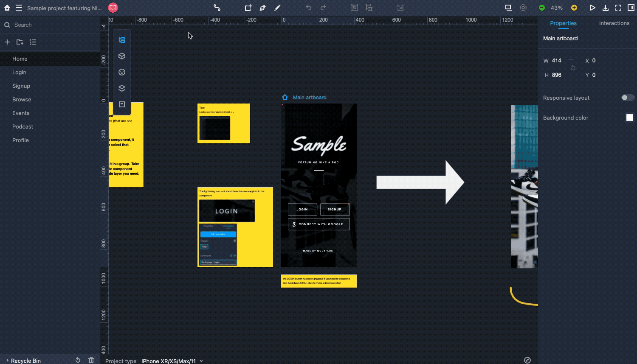Select the Podcast page
Viewport: 637px width, 364px height.
tap(50, 126)
